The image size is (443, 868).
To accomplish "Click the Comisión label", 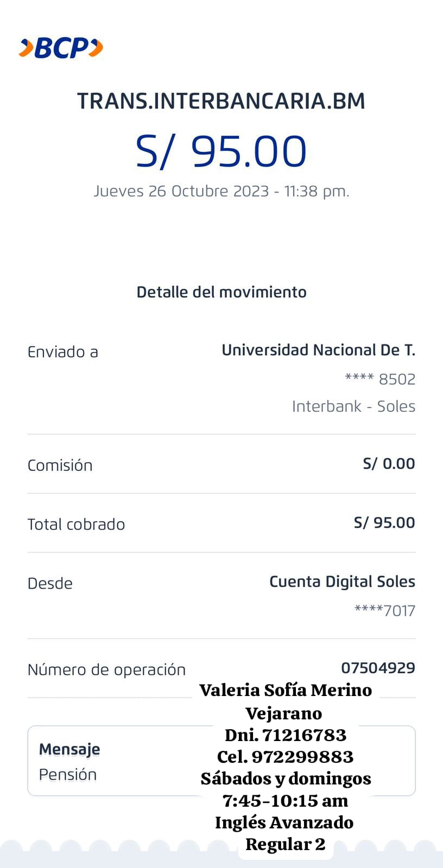I will pyautogui.click(x=60, y=465).
